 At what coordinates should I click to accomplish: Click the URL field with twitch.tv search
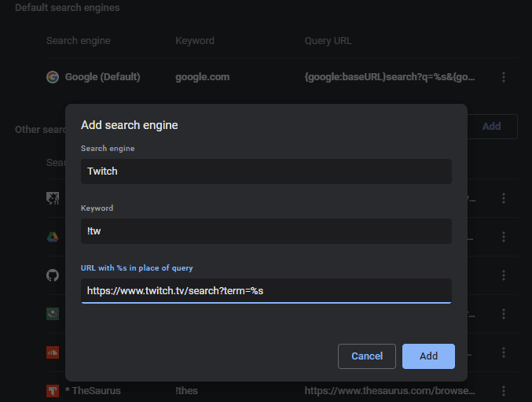266,290
